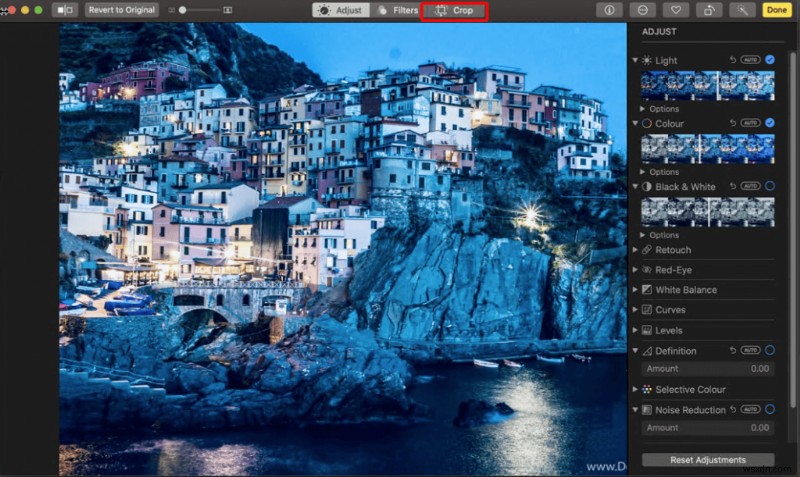800x477 pixels.
Task: Click the Definition Amount field
Action: pos(708,368)
